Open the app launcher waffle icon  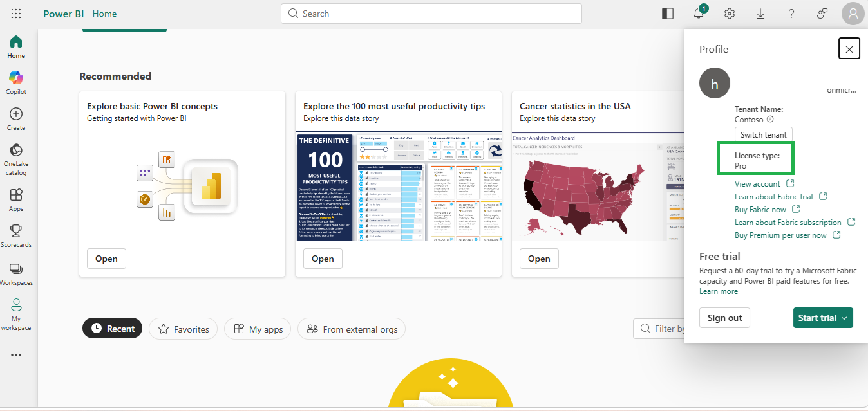coord(16,14)
